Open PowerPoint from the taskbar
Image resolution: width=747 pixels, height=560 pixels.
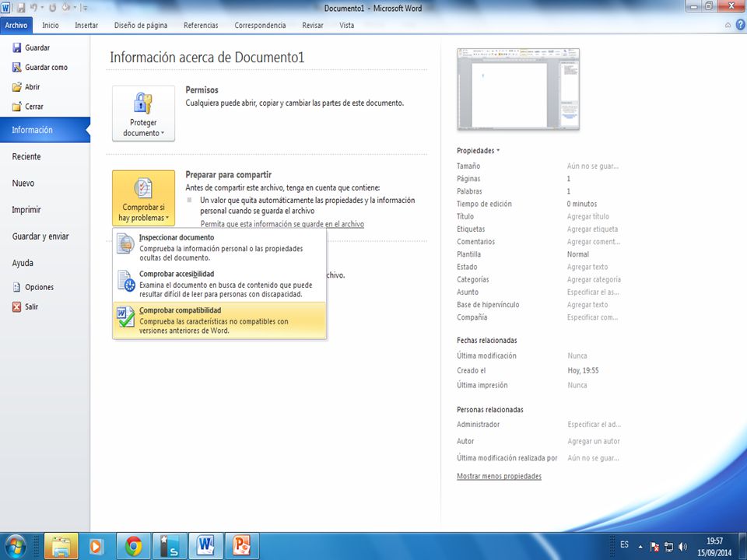coord(242,546)
